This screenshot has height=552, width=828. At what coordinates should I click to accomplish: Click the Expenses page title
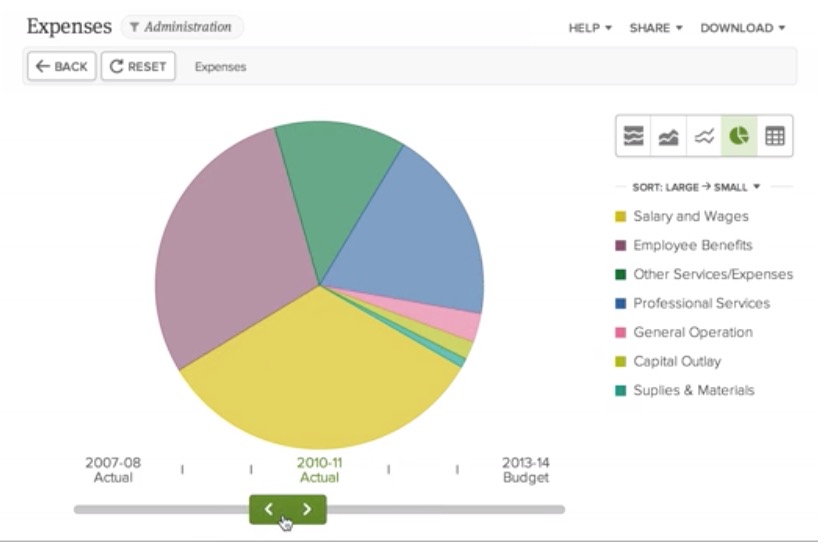(69, 26)
